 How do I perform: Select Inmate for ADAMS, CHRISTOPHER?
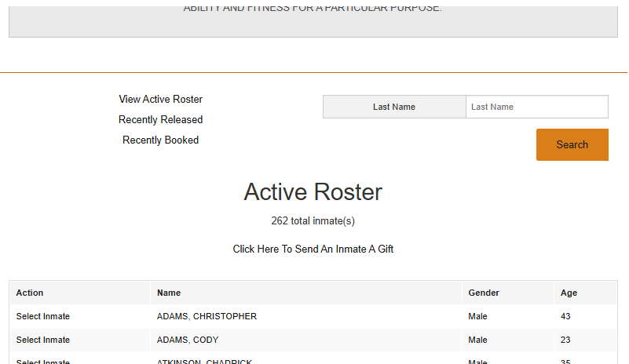click(x=42, y=316)
